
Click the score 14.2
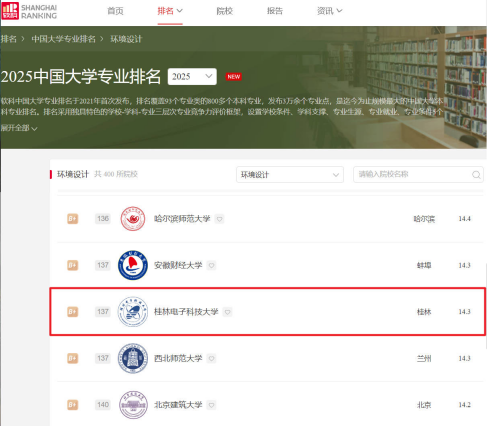(x=464, y=405)
